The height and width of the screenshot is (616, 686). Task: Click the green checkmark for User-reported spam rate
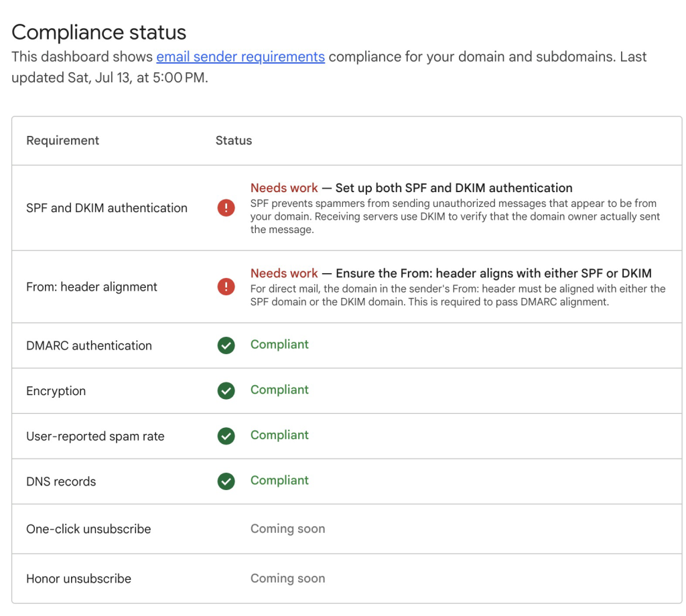tap(226, 437)
